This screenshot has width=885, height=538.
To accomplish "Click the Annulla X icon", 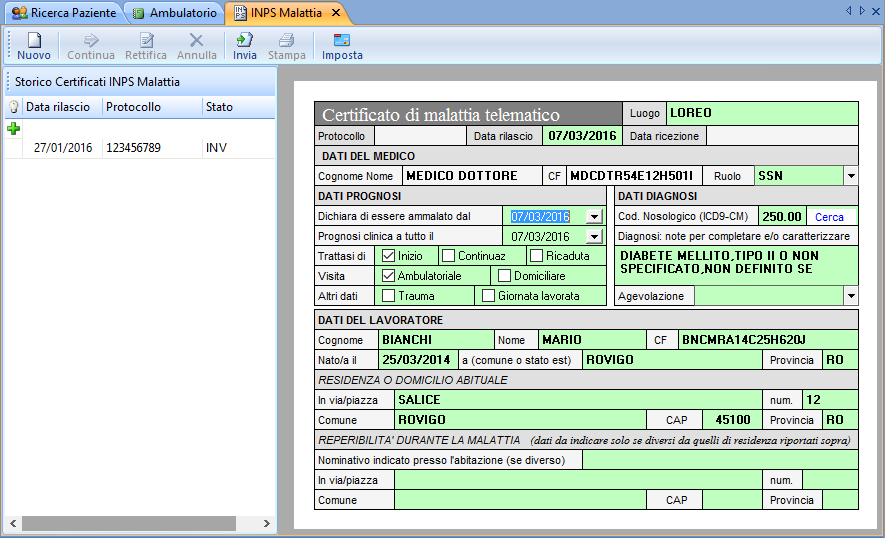I will 196,40.
